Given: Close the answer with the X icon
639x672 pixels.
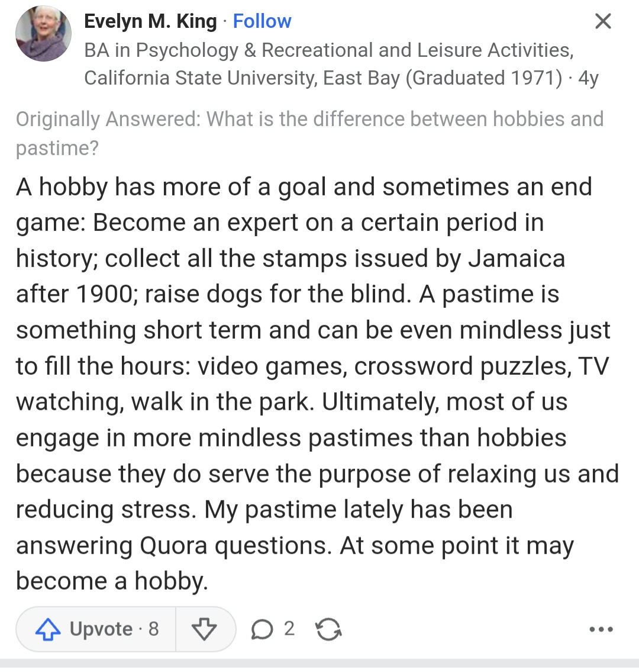Looking at the screenshot, I should point(602,22).
